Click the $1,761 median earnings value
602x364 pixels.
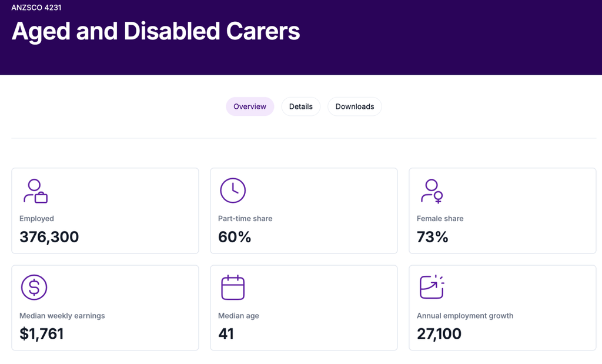(x=42, y=333)
